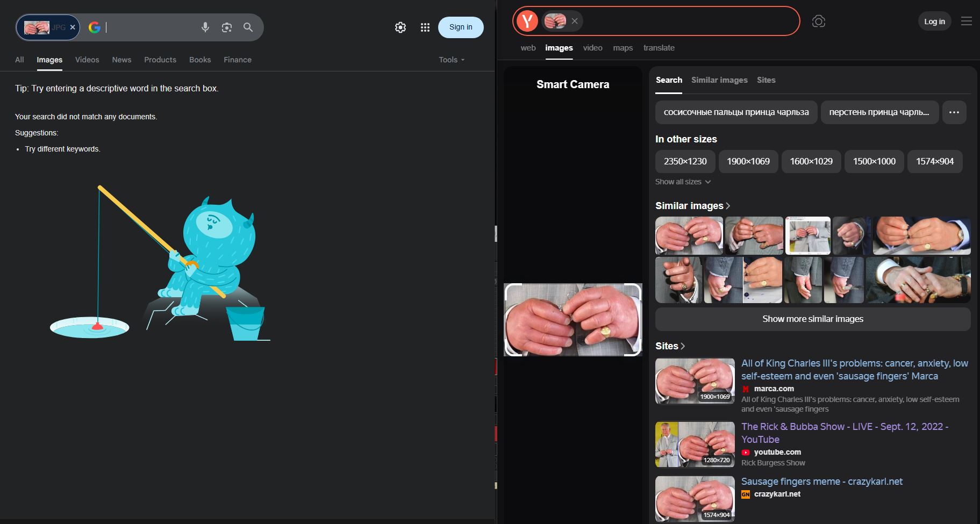This screenshot has width=980, height=524.
Task: Choose the 1574×904 size button
Action: (x=935, y=161)
